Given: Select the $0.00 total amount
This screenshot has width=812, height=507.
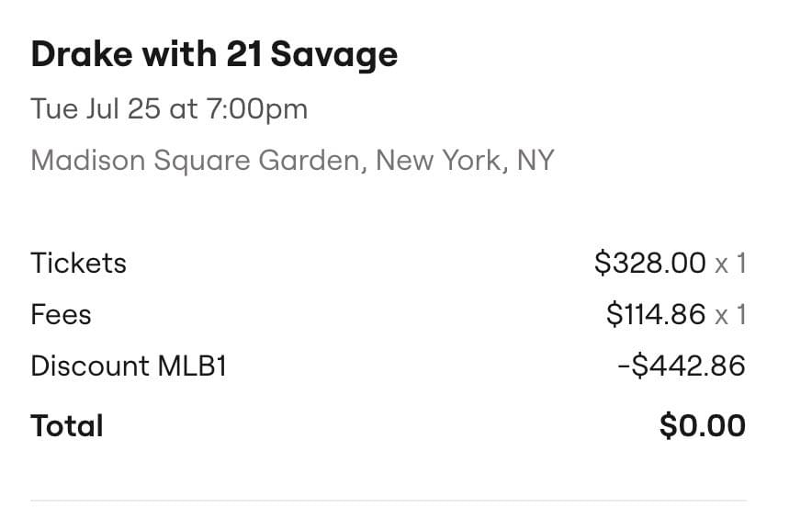Looking at the screenshot, I should pyautogui.click(x=703, y=426).
